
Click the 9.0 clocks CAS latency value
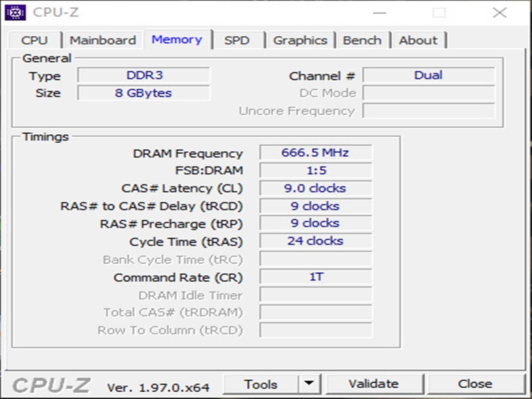(x=316, y=188)
